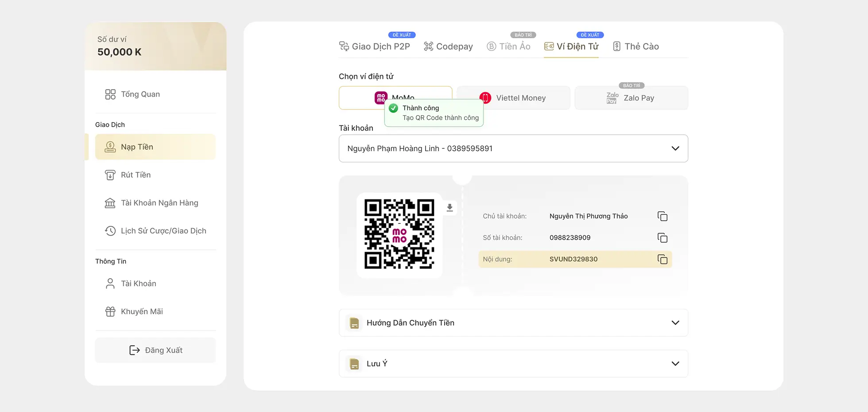Click the Rút Tiền withdraw icon
The height and width of the screenshot is (412, 868).
pyautogui.click(x=110, y=175)
